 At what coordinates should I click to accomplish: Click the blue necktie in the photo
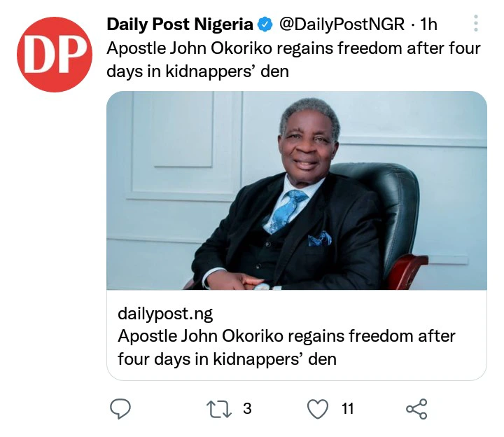point(290,207)
